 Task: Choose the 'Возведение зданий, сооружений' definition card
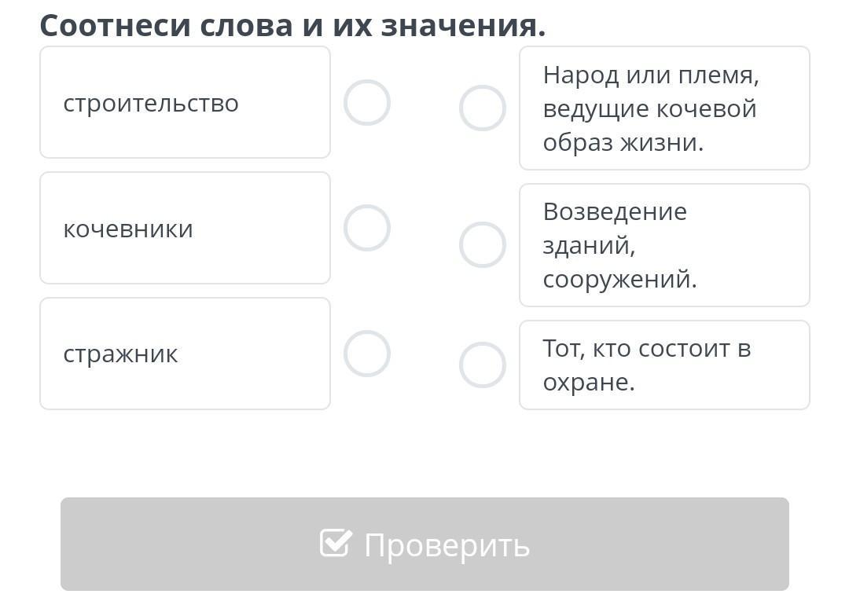click(664, 245)
